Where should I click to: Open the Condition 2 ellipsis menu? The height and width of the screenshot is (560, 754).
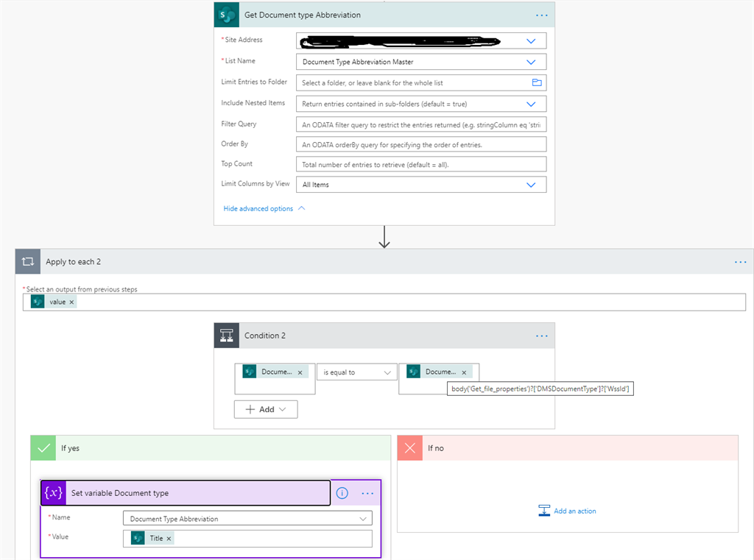(542, 336)
